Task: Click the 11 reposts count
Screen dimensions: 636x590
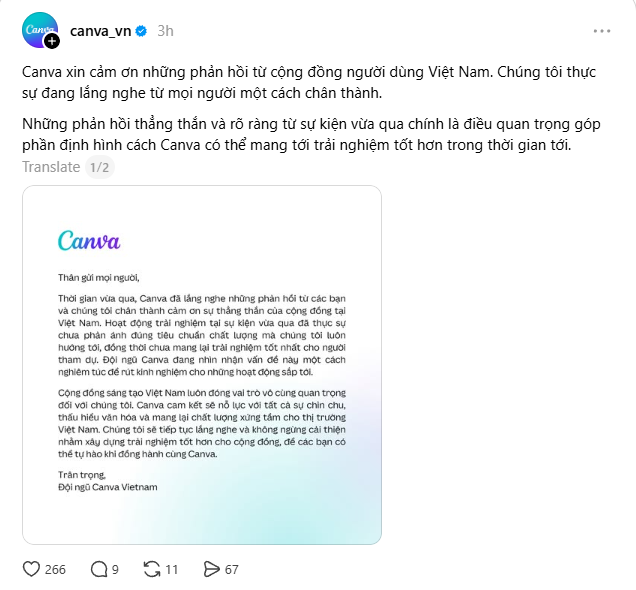Action: (x=172, y=569)
